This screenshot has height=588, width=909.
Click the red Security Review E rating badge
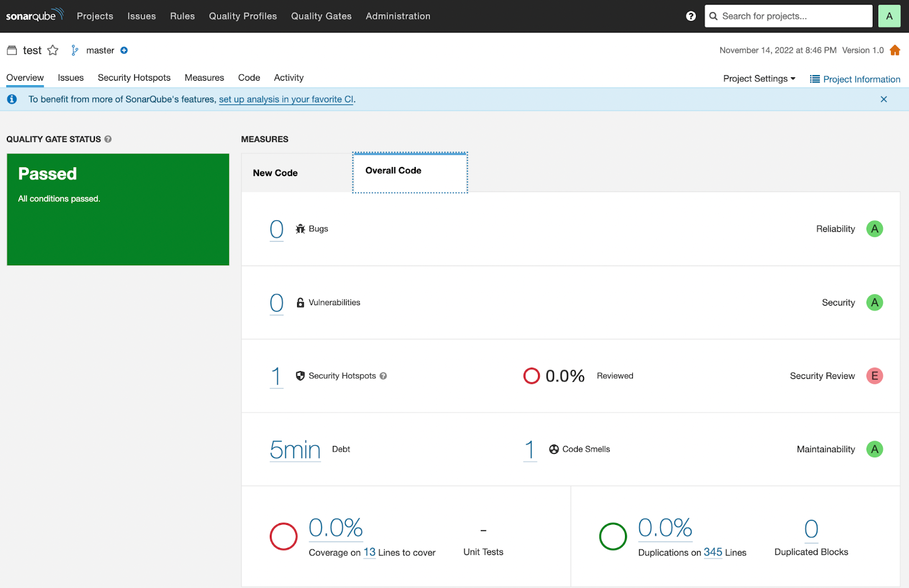(x=874, y=376)
